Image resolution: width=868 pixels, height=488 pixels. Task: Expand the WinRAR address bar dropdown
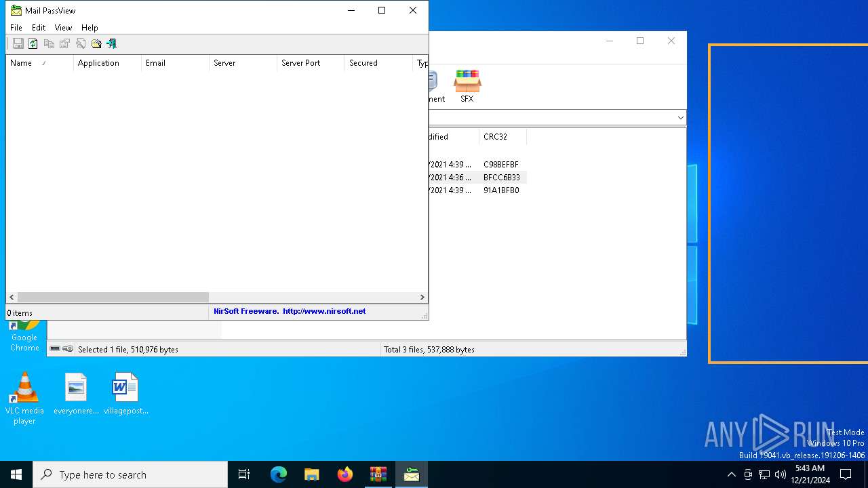(x=680, y=118)
